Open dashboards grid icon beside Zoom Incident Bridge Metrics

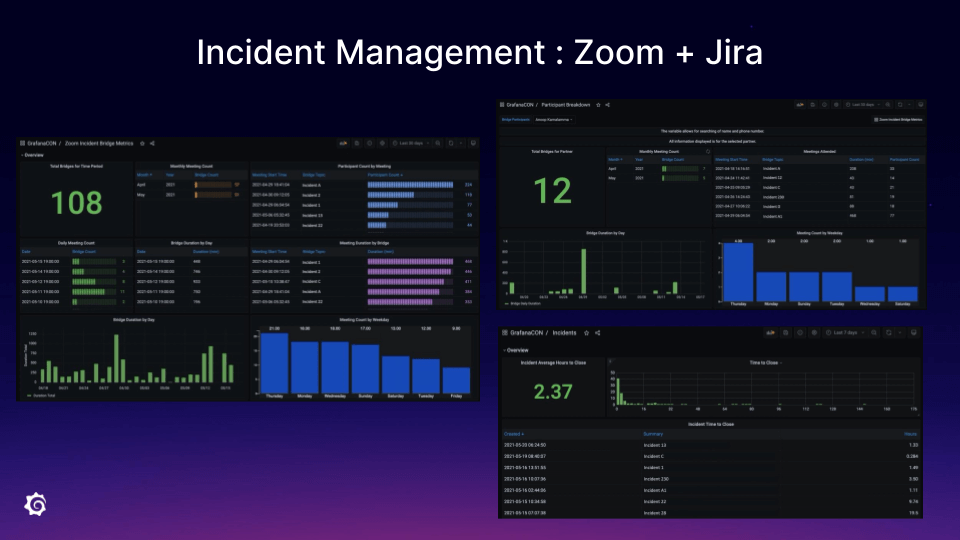pos(23,143)
